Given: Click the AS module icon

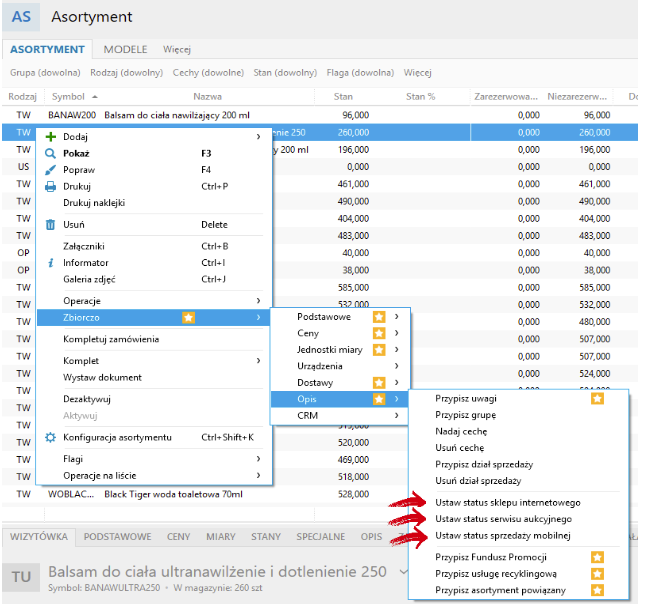Looking at the screenshot, I should pyautogui.click(x=21, y=17).
